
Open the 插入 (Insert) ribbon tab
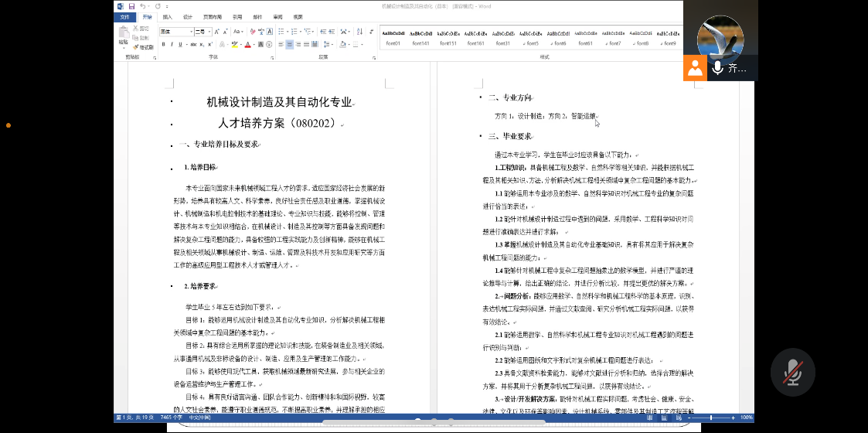167,16
